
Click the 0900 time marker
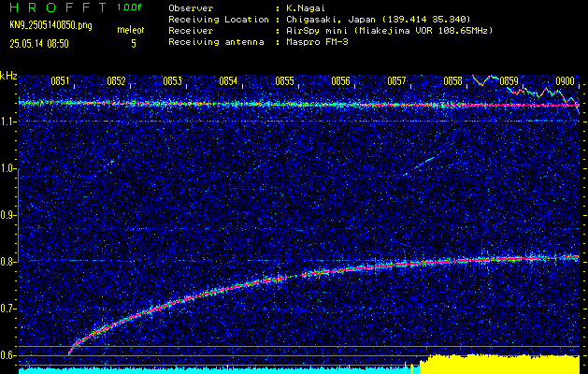(x=565, y=81)
